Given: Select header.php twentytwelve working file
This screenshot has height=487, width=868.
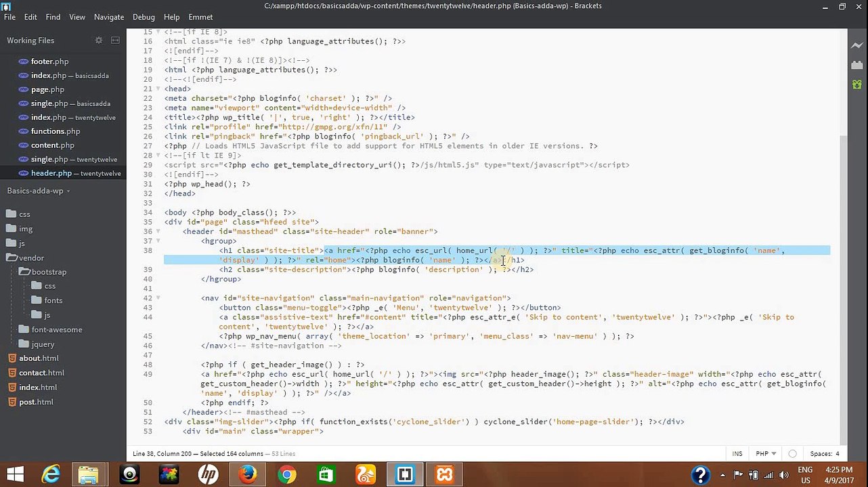Looking at the screenshot, I should pyautogui.click(x=63, y=173).
